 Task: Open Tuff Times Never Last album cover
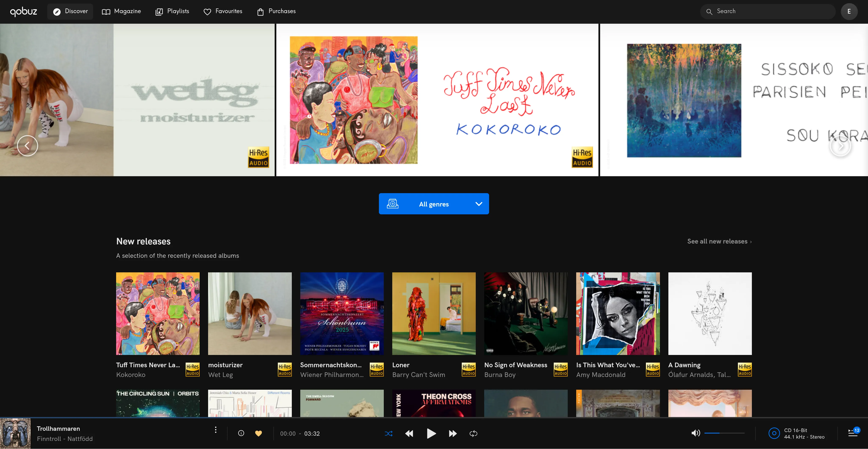click(x=158, y=314)
